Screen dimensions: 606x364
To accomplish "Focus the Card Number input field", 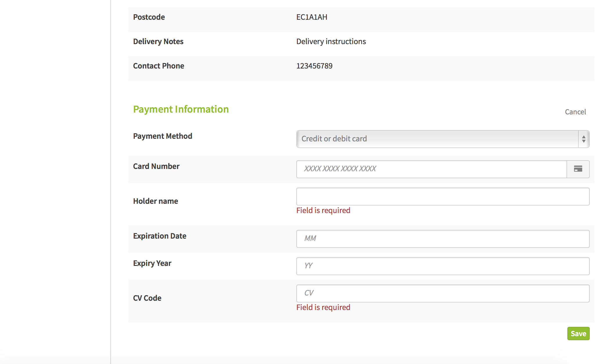I will (431, 169).
